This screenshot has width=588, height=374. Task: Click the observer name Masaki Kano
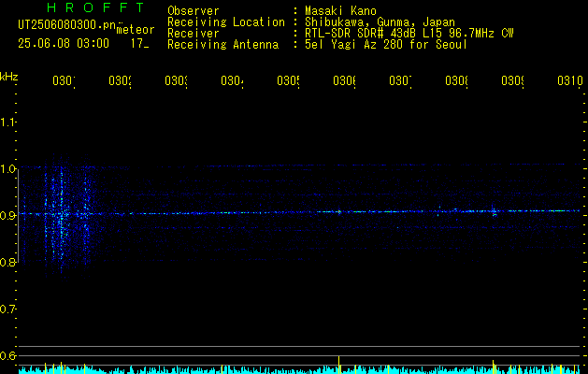340,10
